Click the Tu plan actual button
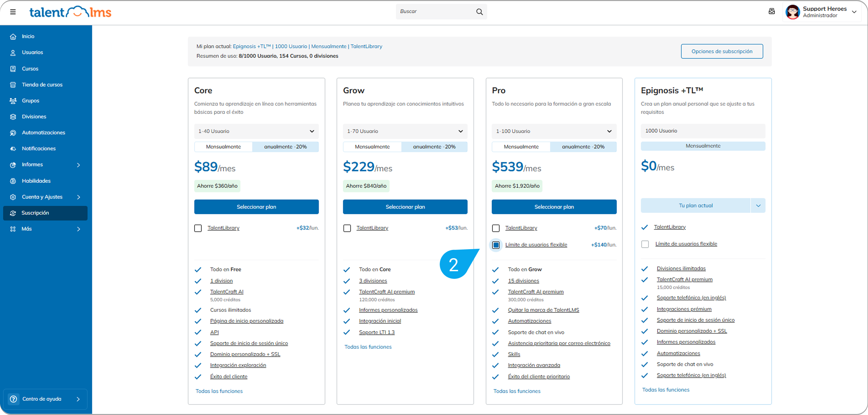 [696, 206]
